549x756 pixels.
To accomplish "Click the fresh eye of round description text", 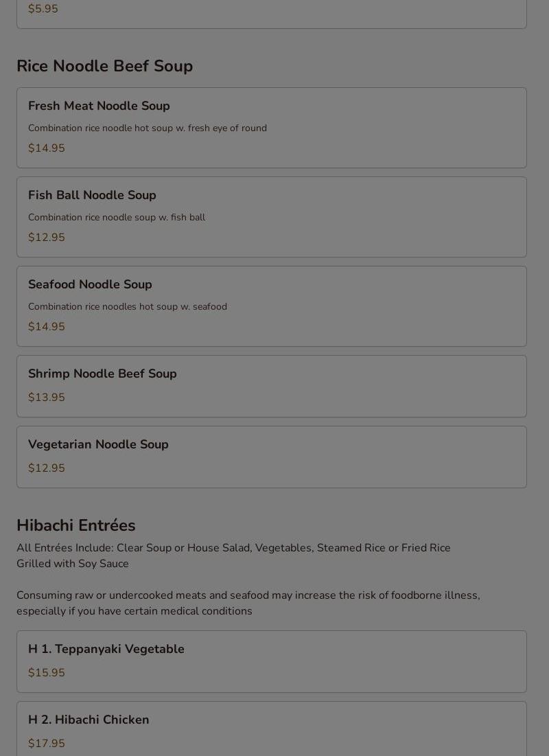I will click(x=148, y=128).
